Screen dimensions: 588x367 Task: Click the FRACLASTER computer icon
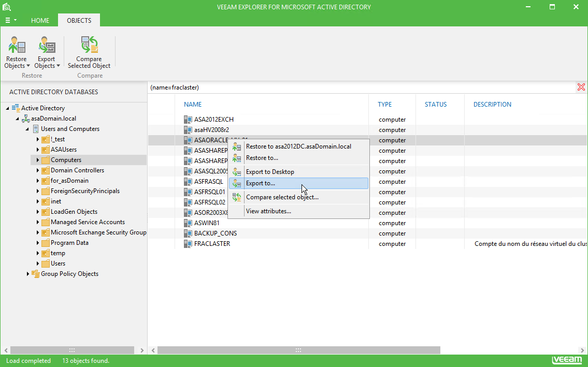pyautogui.click(x=188, y=244)
